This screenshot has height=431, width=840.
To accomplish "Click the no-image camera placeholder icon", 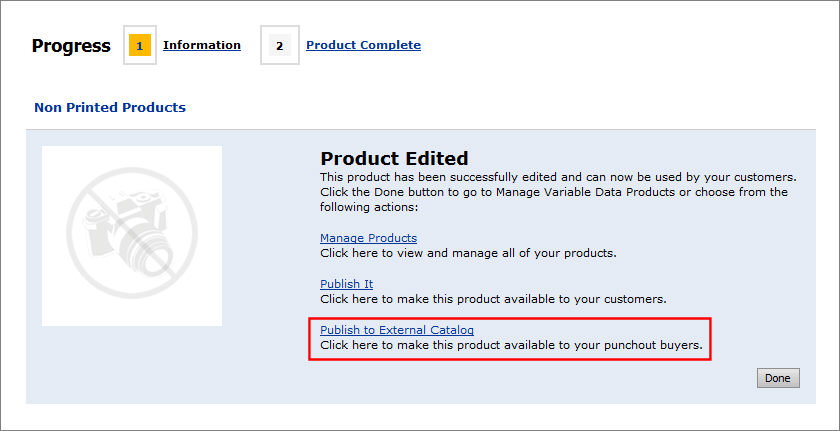I will click(x=131, y=236).
